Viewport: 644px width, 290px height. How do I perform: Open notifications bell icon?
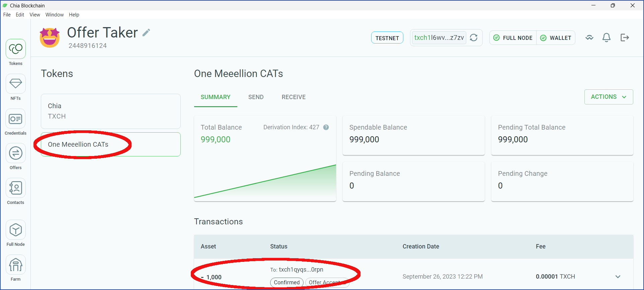pos(607,38)
